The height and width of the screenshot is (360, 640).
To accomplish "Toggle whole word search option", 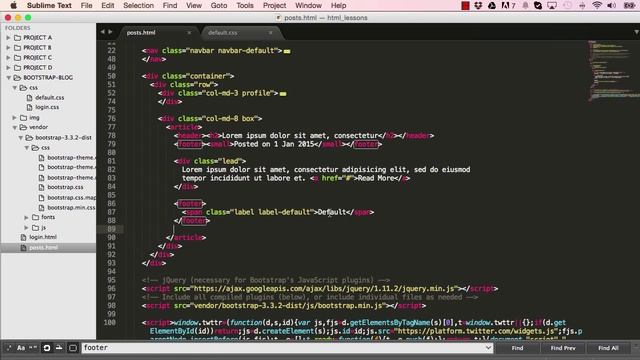I will coord(33,348).
